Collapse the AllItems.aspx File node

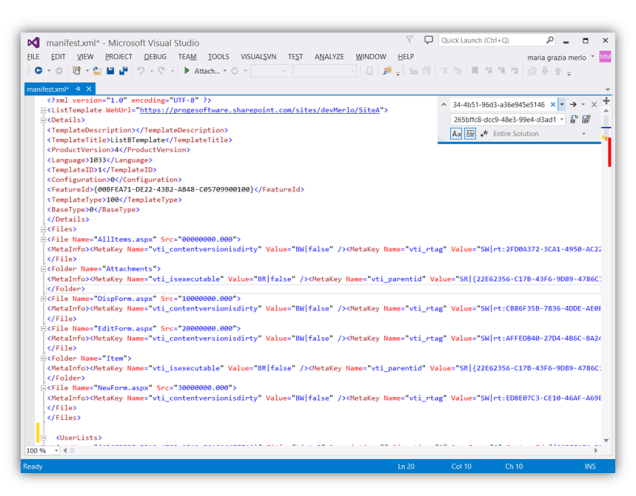[x=43, y=239]
